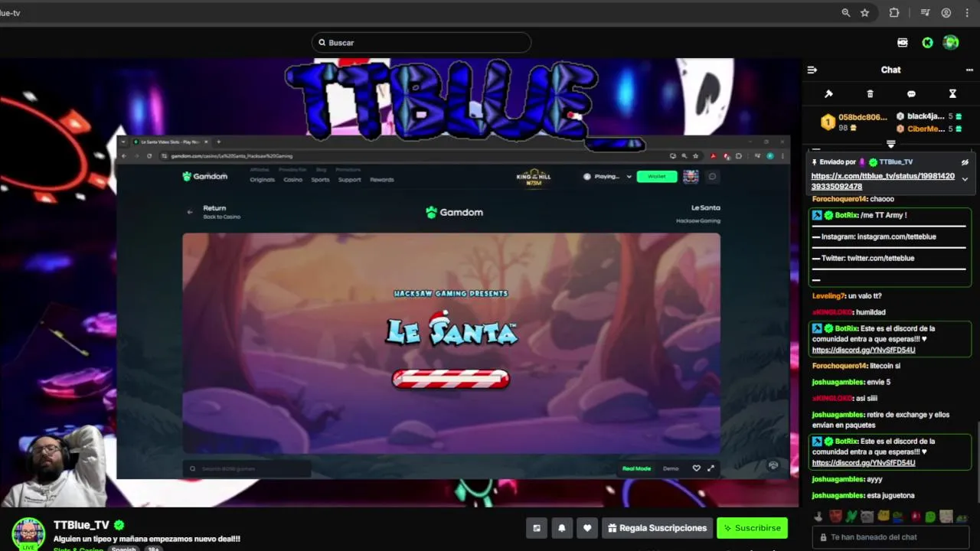Open the Playing balance dropdown in Gamdom

coord(607,177)
